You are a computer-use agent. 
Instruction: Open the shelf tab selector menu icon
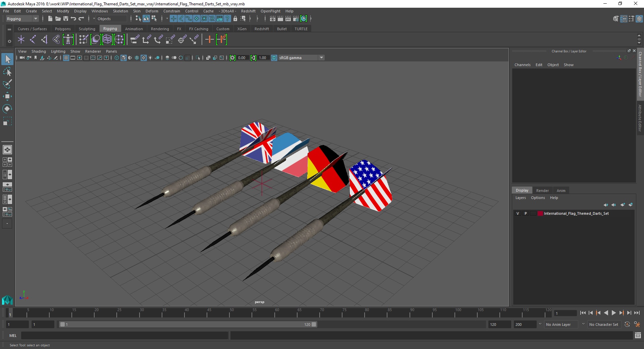(9, 29)
